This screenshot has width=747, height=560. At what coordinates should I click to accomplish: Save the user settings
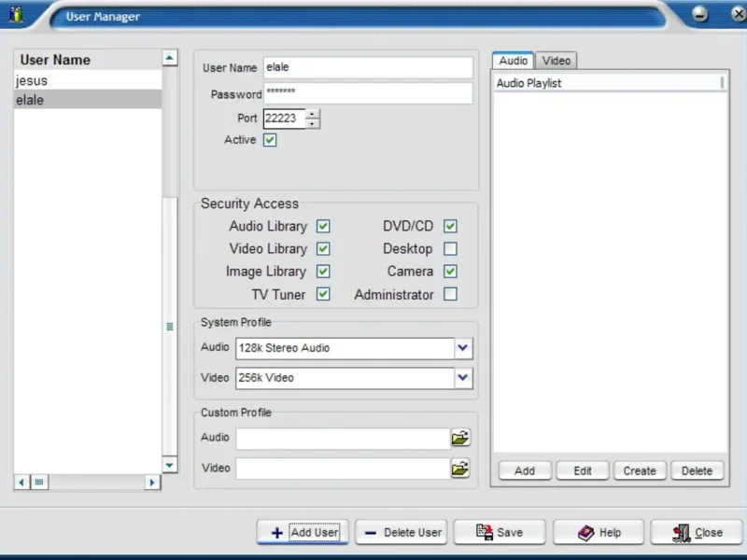pos(500,532)
